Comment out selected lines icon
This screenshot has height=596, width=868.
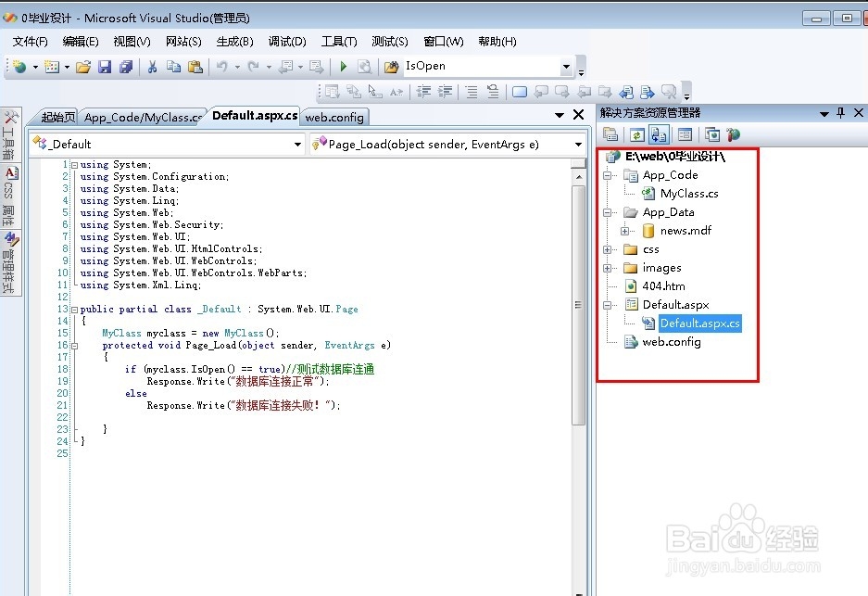[472, 92]
